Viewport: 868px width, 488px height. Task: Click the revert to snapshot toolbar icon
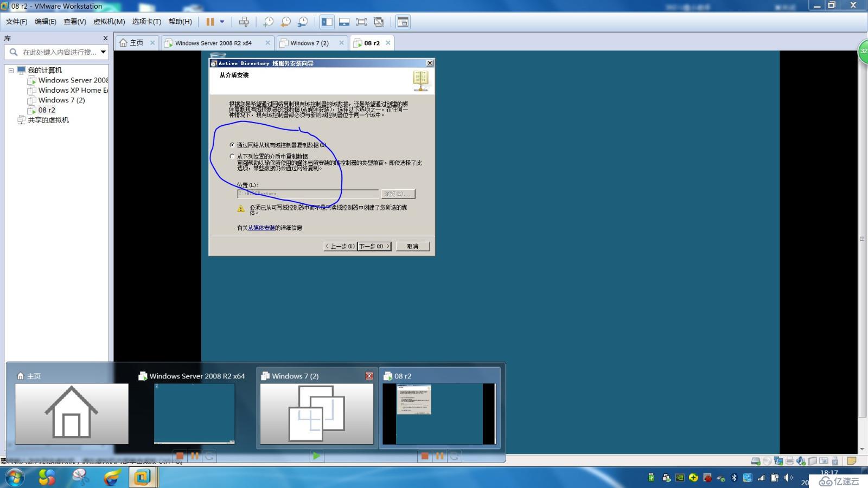tap(286, 22)
